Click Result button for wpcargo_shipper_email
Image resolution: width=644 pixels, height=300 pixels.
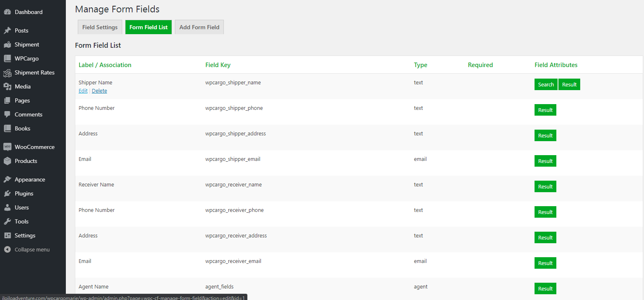click(545, 161)
